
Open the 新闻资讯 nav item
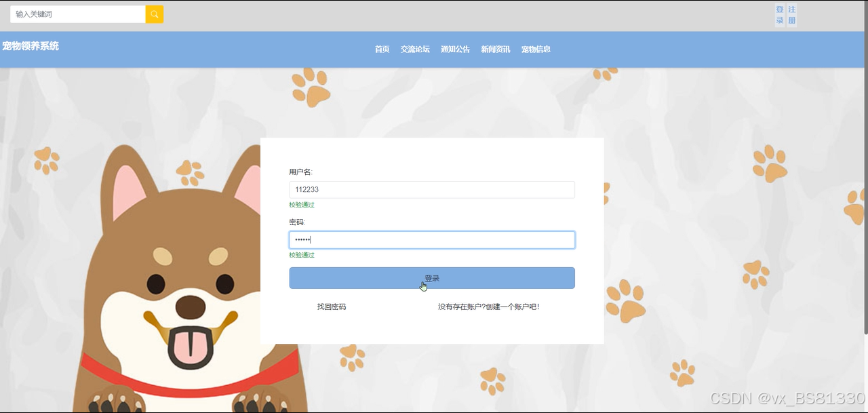pos(496,50)
